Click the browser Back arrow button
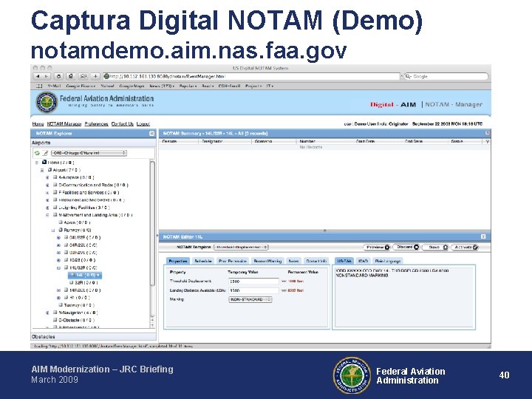The image size is (532, 399). [x=38, y=76]
